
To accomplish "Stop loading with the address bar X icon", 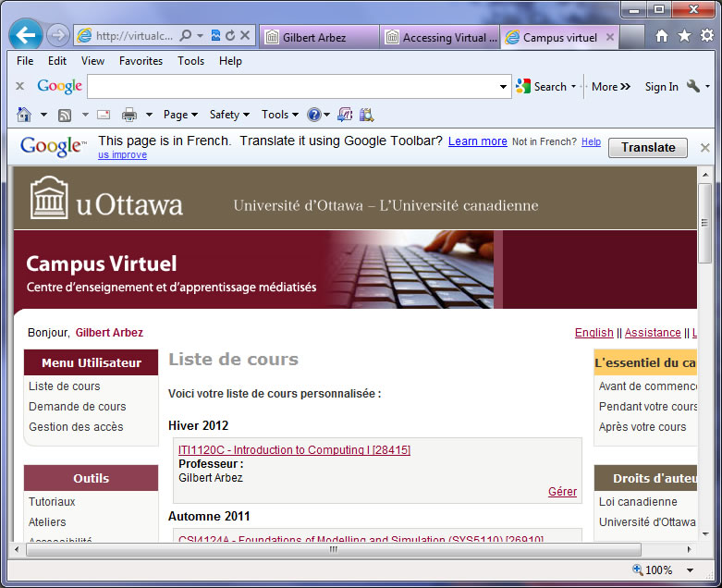I will (245, 35).
